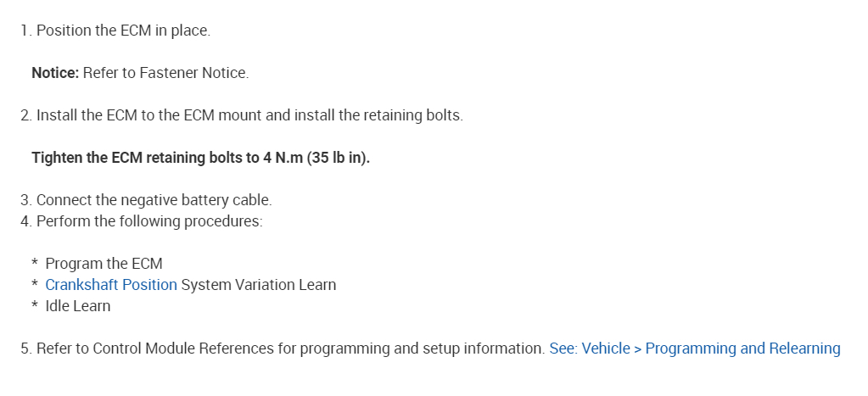The image size is (868, 396).
Task: Click the step number '3.'
Action: tap(25, 201)
